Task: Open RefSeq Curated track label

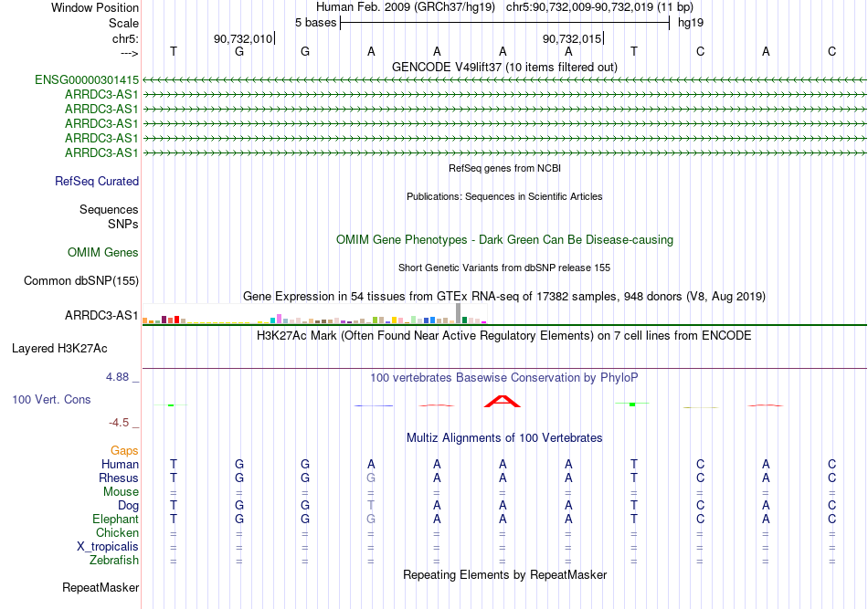Action: point(97,181)
